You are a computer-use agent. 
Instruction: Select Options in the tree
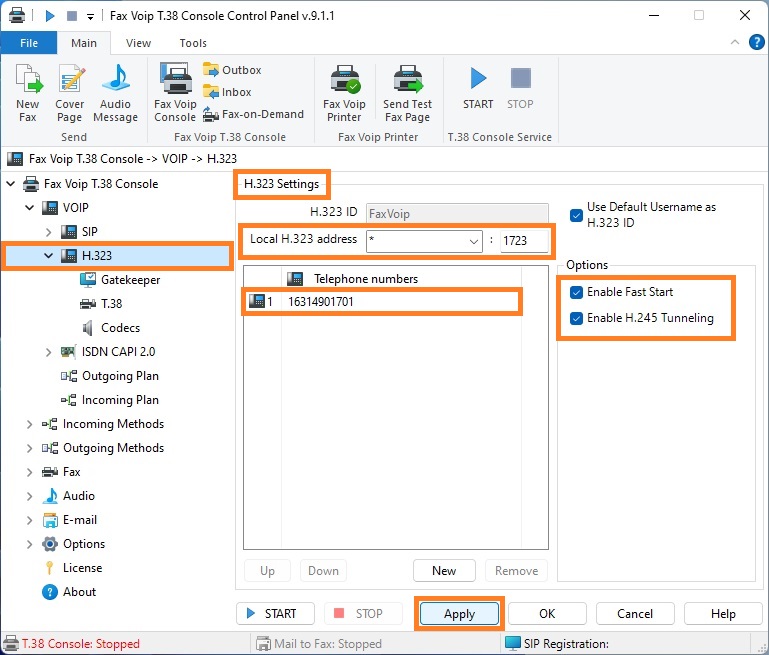pyautogui.click(x=84, y=544)
